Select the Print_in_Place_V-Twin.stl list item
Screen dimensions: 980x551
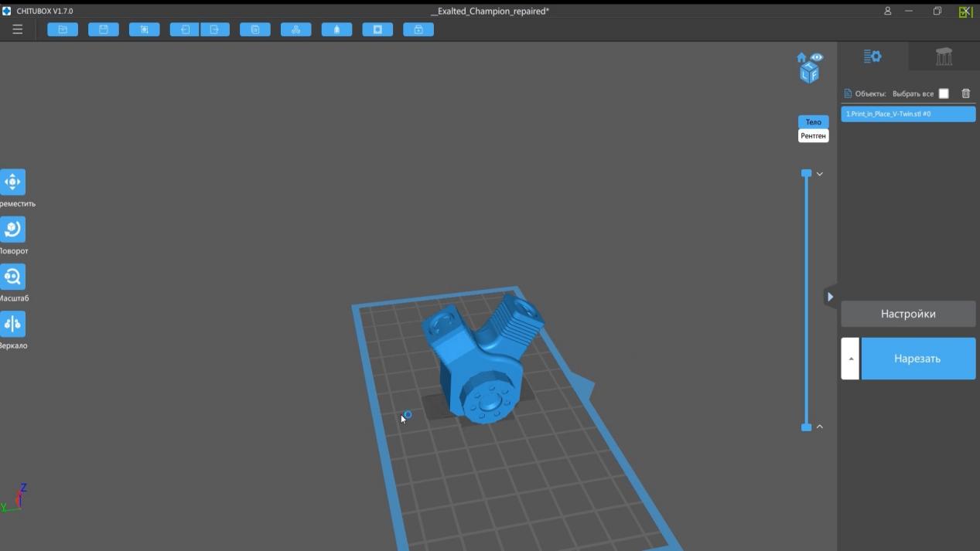[x=908, y=113]
